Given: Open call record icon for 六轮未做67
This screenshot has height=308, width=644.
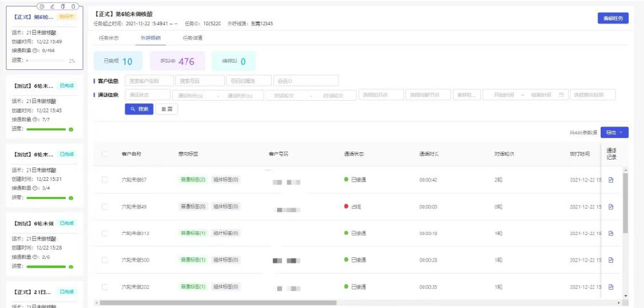Looking at the screenshot, I should [x=611, y=180].
